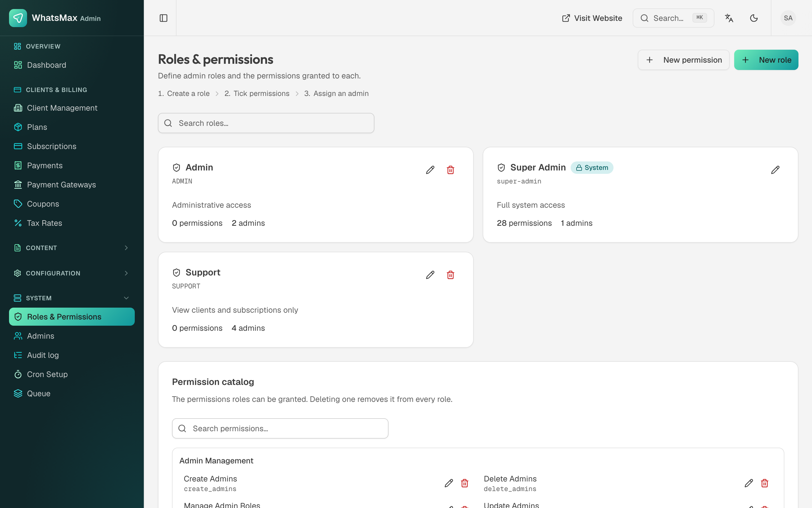The width and height of the screenshot is (812, 508).
Task: Click Visit Website link
Action: [592, 18]
